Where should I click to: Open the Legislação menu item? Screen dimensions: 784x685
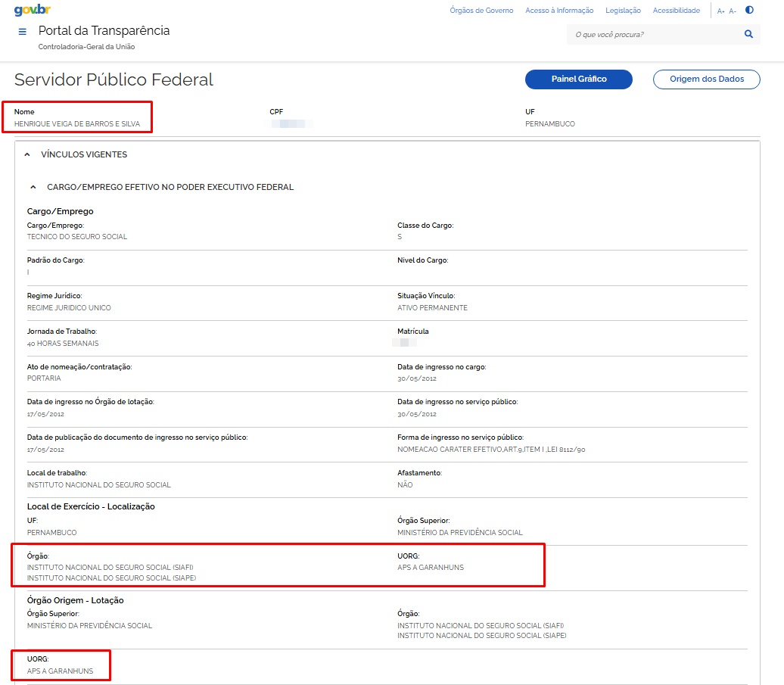tap(623, 11)
